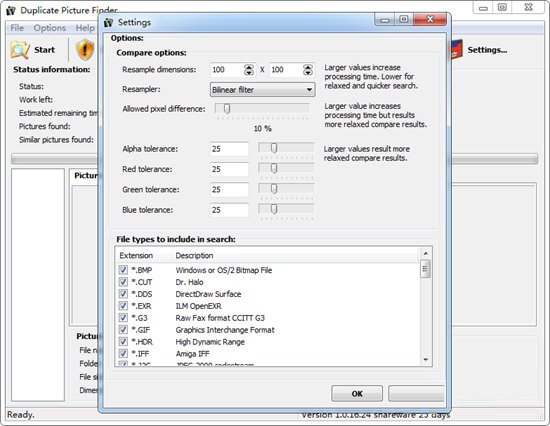This screenshot has height=426, width=550.
Task: Click the Red tolerance value field
Action: click(229, 169)
